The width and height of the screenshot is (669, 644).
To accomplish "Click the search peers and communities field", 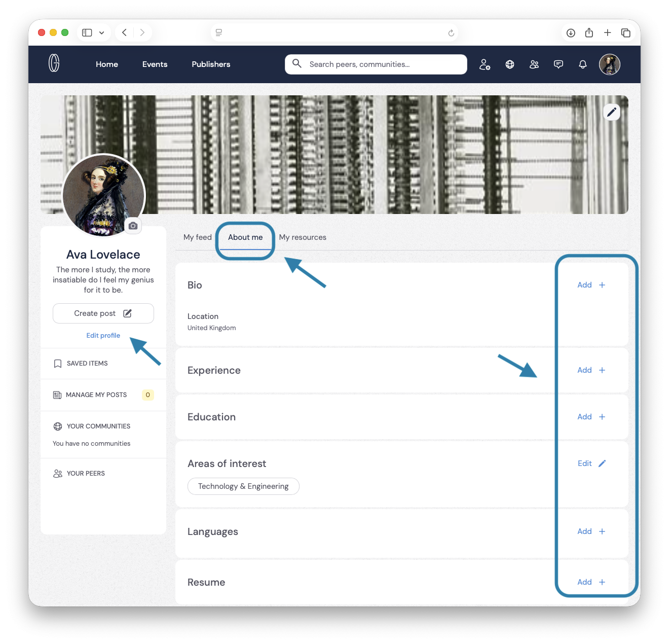I will 376,64.
